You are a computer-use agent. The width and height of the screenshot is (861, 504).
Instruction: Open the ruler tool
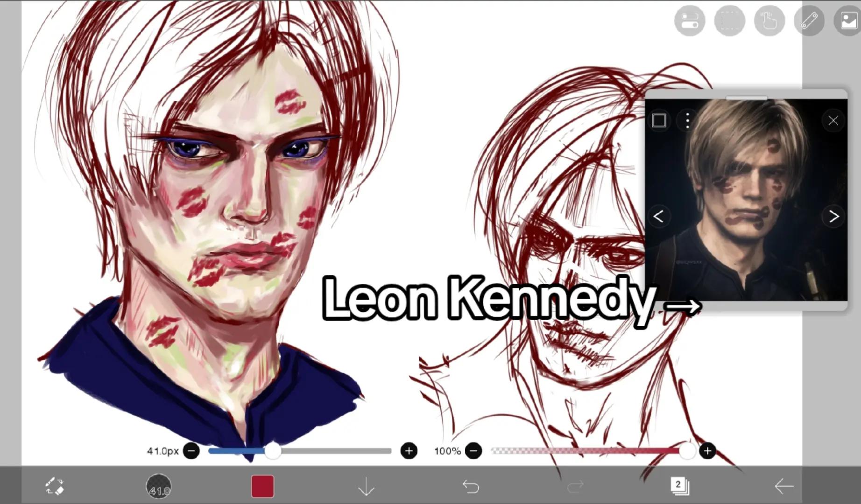(x=809, y=21)
